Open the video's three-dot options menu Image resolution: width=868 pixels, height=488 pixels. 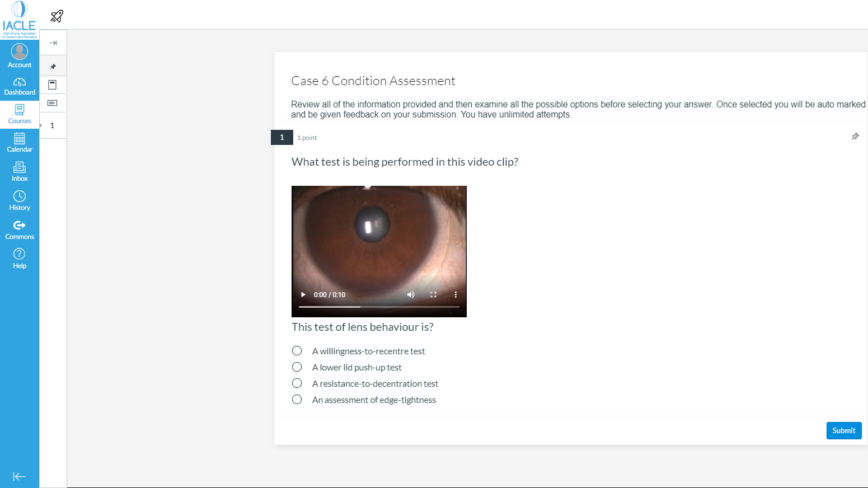pyautogui.click(x=456, y=294)
